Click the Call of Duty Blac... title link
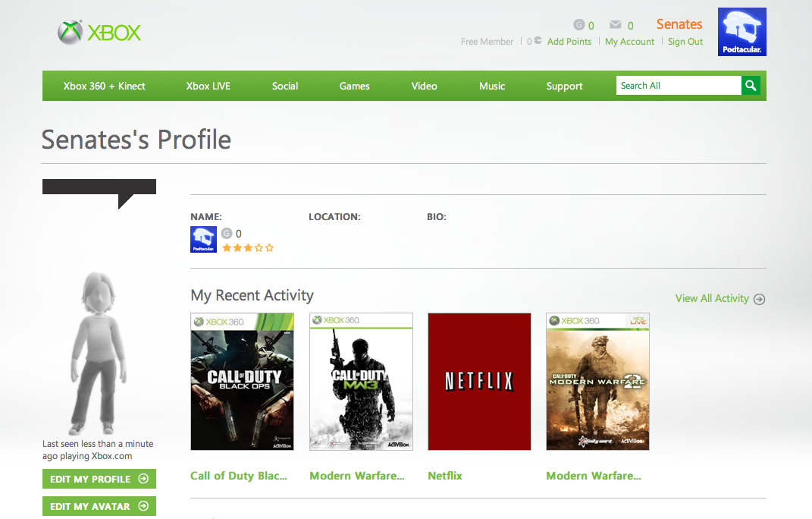The image size is (812, 519). coord(239,476)
